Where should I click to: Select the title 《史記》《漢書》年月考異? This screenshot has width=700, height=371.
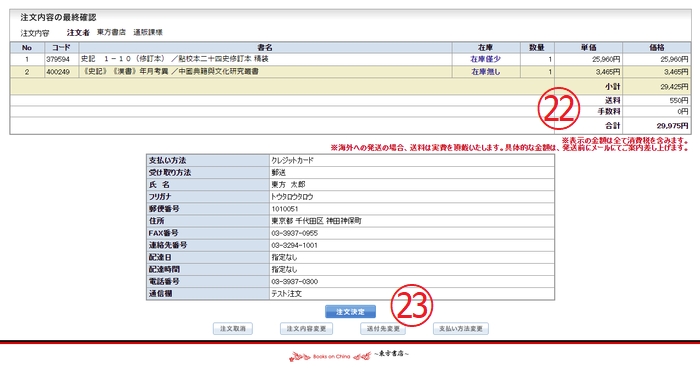point(170,71)
